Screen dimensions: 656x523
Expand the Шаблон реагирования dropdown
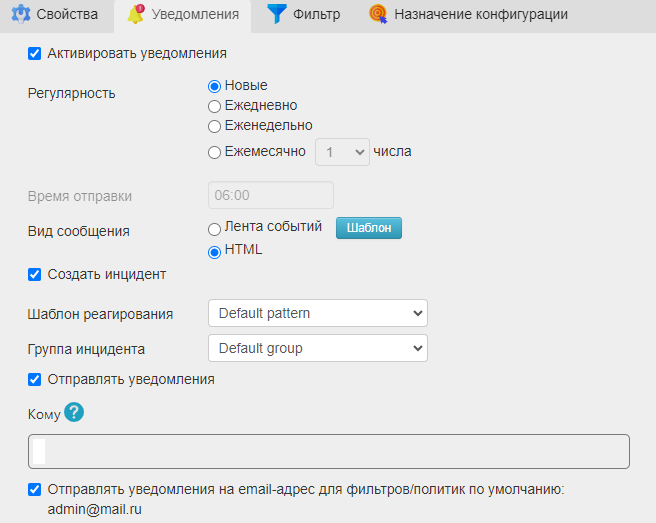click(318, 313)
